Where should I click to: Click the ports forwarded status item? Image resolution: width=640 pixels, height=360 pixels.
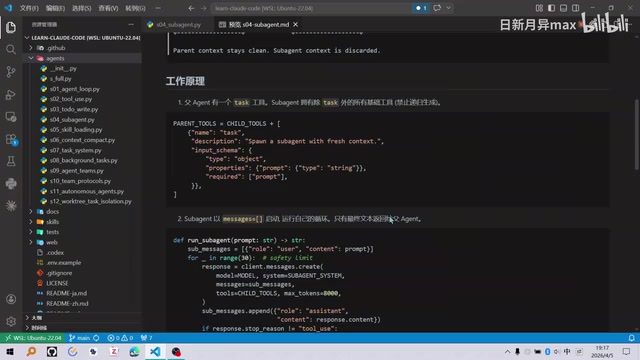point(146,338)
